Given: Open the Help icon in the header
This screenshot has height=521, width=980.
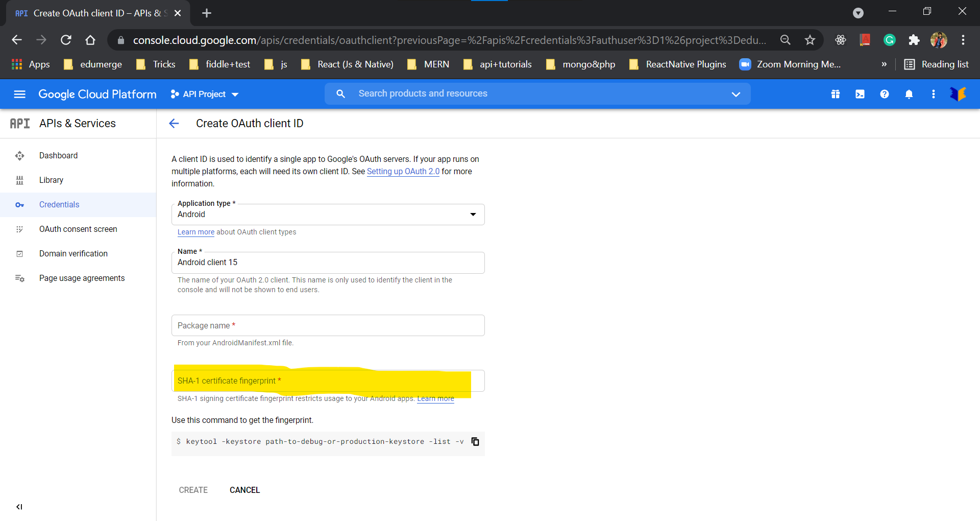Looking at the screenshot, I should pyautogui.click(x=885, y=94).
